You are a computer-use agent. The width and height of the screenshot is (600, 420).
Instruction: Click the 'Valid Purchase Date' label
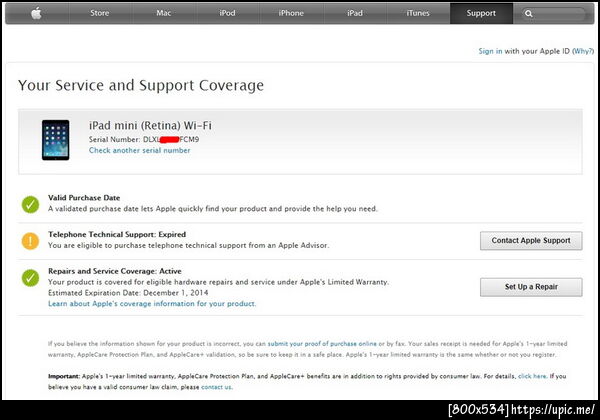(84, 198)
